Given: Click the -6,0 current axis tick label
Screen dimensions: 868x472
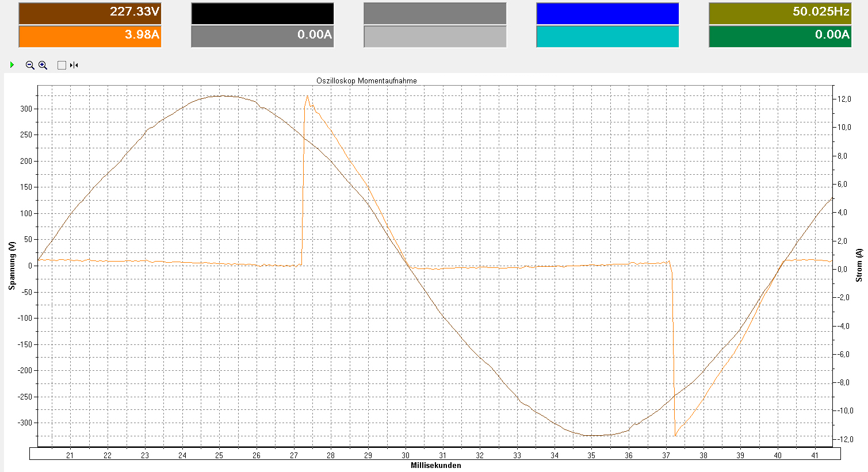Looking at the screenshot, I should (x=843, y=354).
